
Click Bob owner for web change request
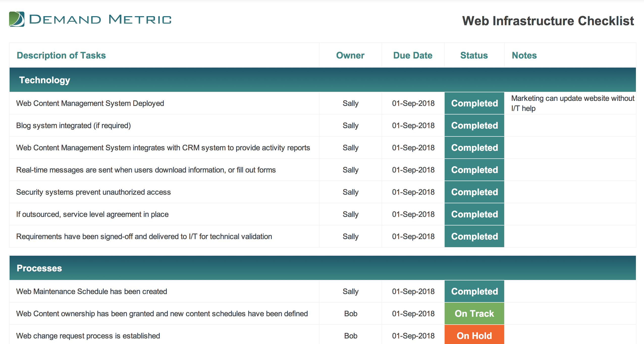pyautogui.click(x=351, y=336)
